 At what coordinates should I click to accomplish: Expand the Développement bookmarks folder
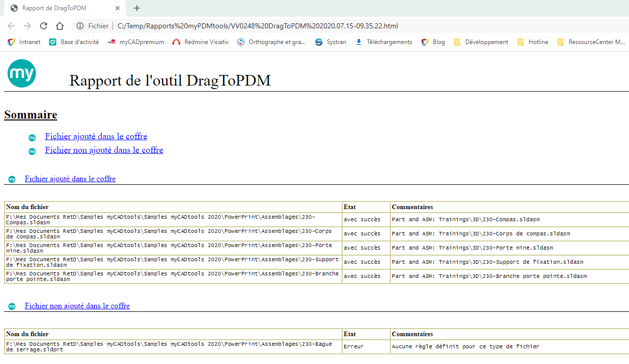pyautogui.click(x=481, y=42)
